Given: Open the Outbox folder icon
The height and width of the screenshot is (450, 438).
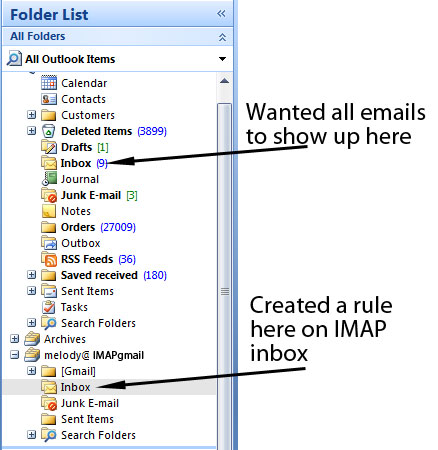Looking at the screenshot, I should pyautogui.click(x=49, y=243).
